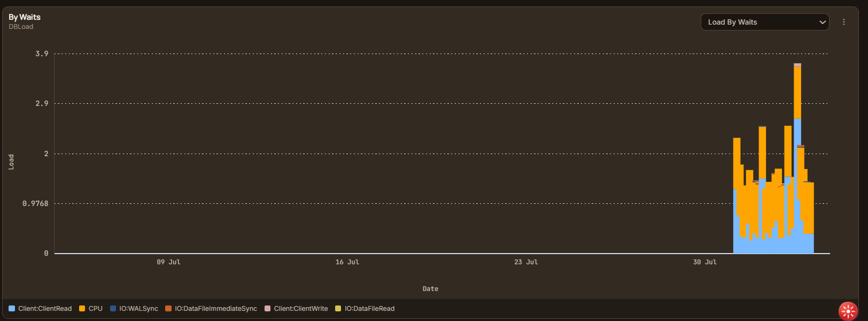Toggle the IO:DataFileImmediateSync legend entry
This screenshot has height=321, width=868.
point(211,309)
